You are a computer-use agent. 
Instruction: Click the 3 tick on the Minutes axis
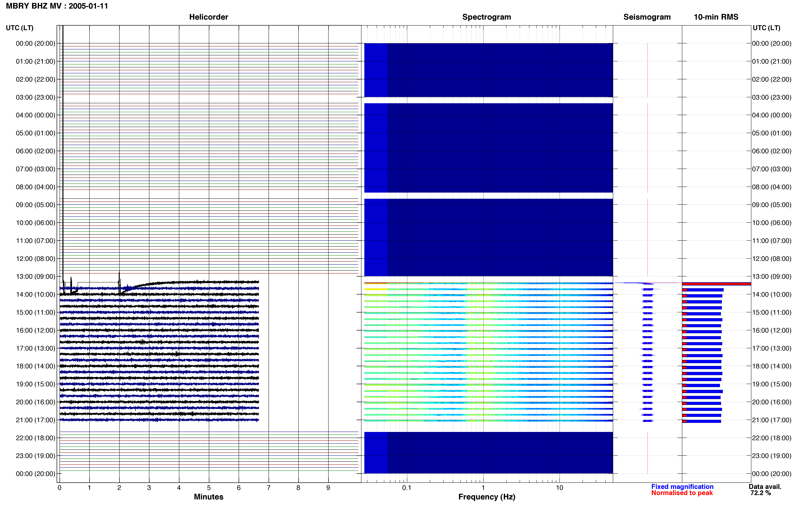(x=149, y=488)
